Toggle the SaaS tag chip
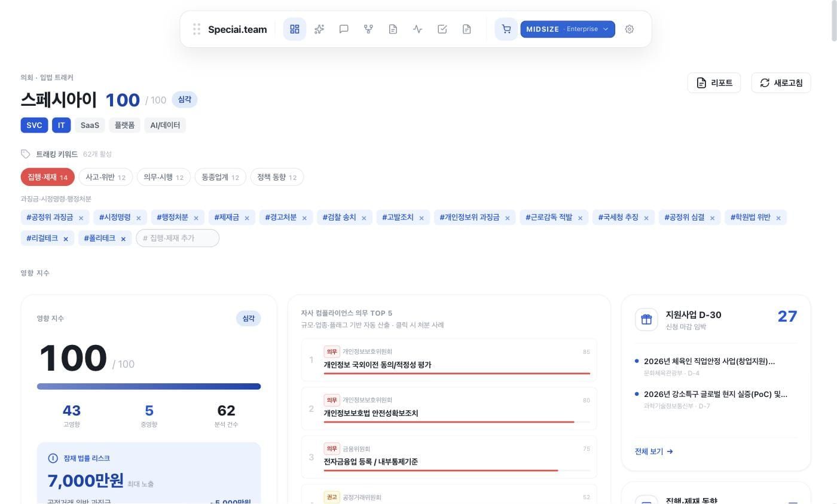Screen dimensions: 837x504 pyautogui.click(x=90, y=125)
